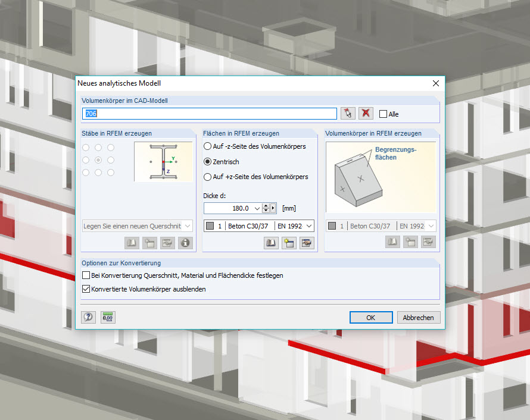Screen dimensions: 530x420
Task: Click edit cross-section icon in Stäbe section
Action: (167, 243)
